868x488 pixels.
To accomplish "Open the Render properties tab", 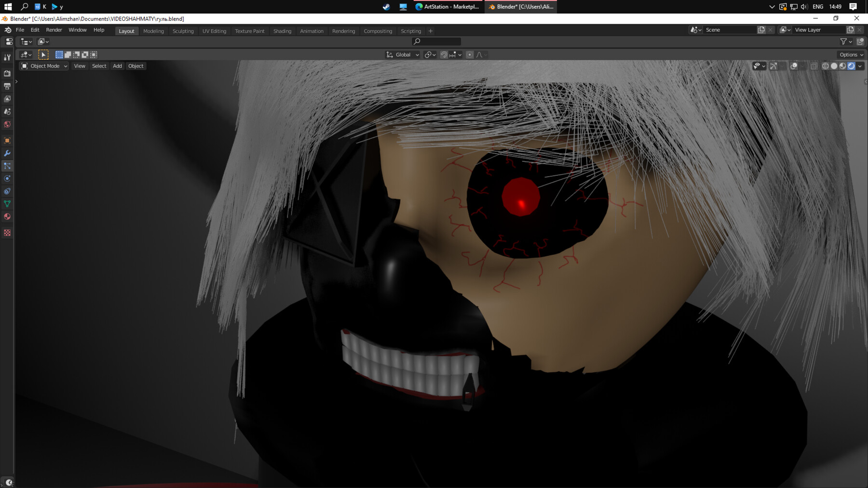I will pyautogui.click(x=7, y=73).
